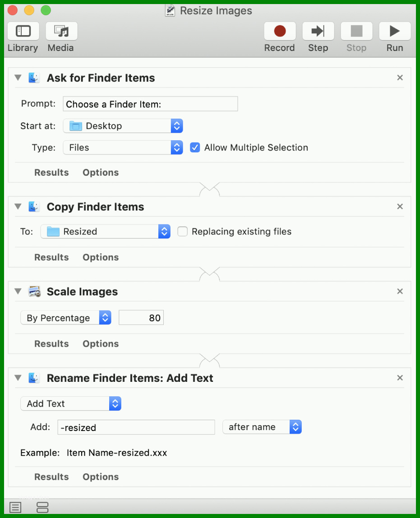Open the By Percentage dropdown
Screen dimensions: 420x518
pyautogui.click(x=66, y=317)
